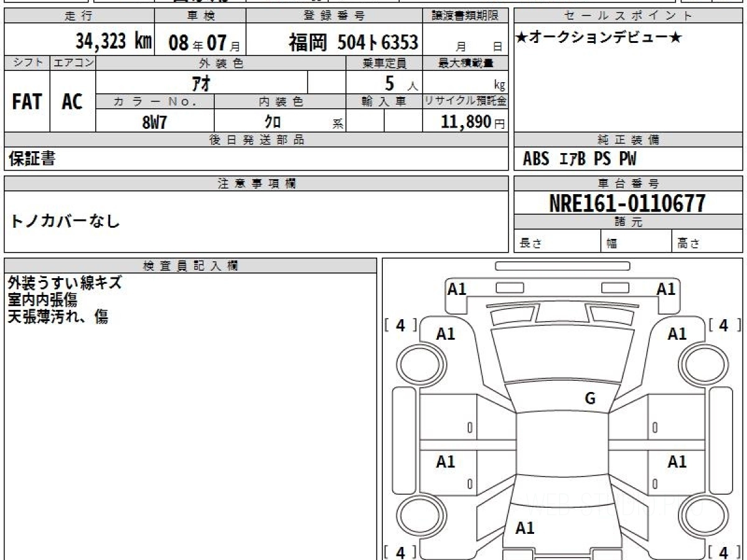Select the inspection date 08年07月

click(204, 42)
